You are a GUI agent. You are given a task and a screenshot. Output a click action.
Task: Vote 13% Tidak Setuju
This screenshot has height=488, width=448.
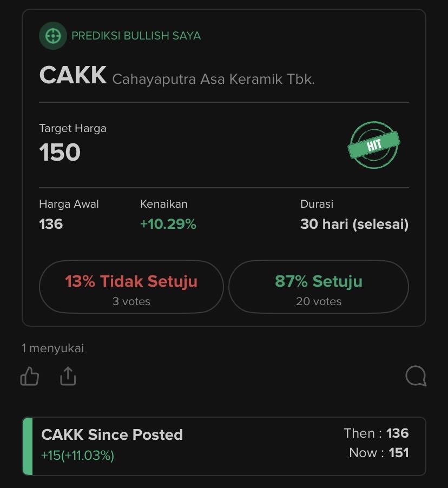click(131, 287)
